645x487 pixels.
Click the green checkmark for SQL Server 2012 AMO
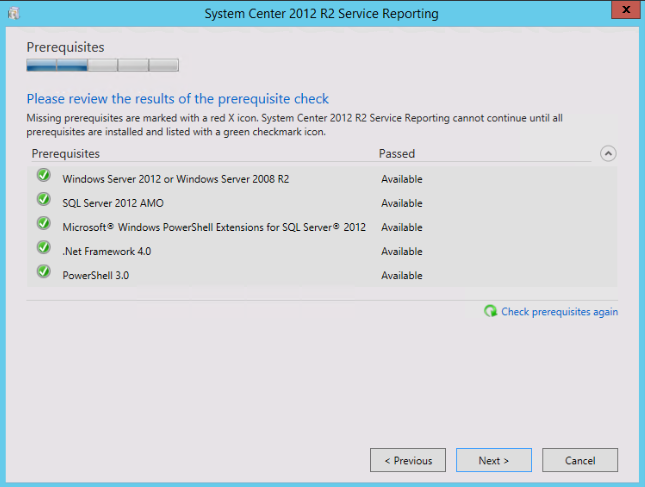(43, 200)
